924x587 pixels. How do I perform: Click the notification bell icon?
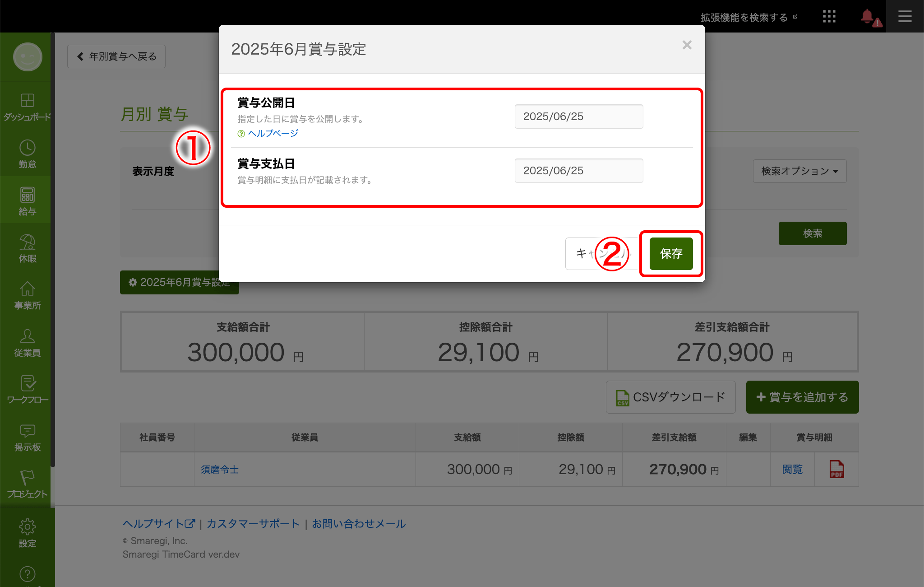click(x=867, y=17)
